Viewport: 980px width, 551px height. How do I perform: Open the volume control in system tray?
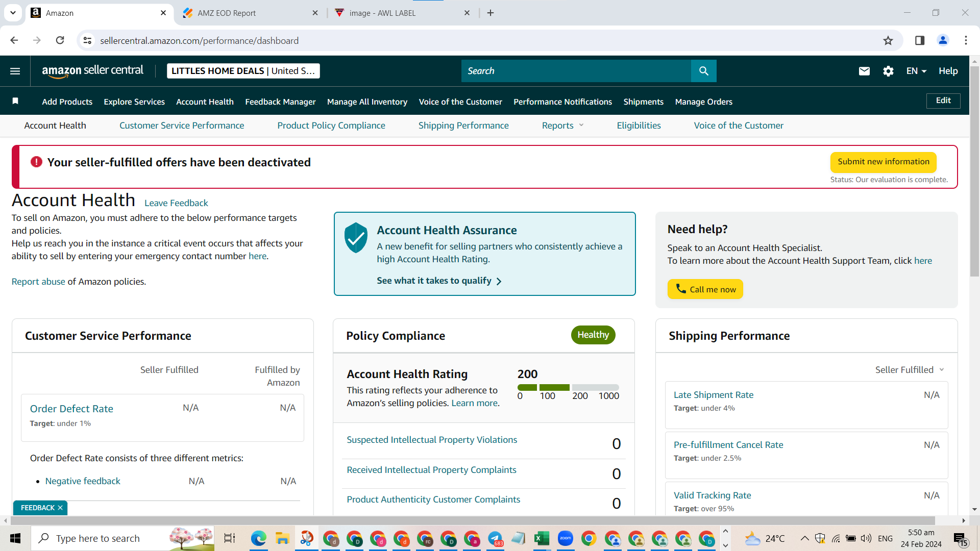pyautogui.click(x=866, y=538)
